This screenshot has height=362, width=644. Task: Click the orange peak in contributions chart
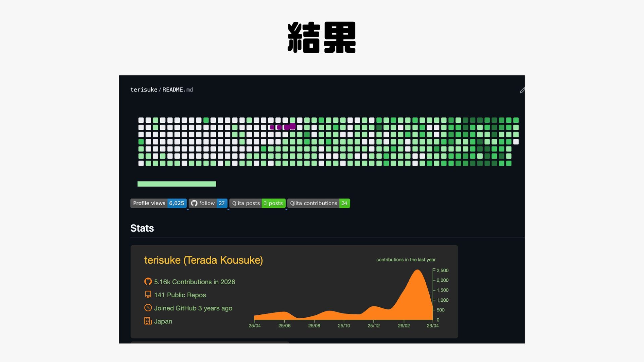[417, 278]
